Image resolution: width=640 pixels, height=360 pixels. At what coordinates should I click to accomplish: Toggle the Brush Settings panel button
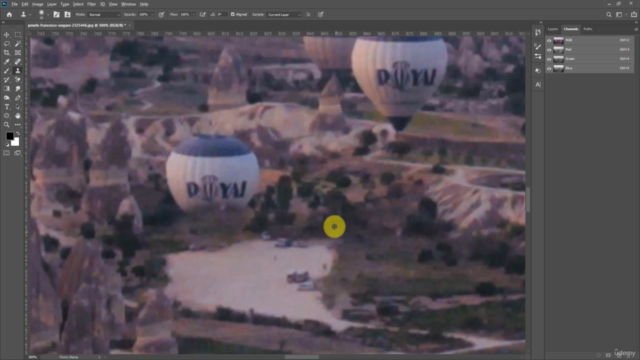56,14
